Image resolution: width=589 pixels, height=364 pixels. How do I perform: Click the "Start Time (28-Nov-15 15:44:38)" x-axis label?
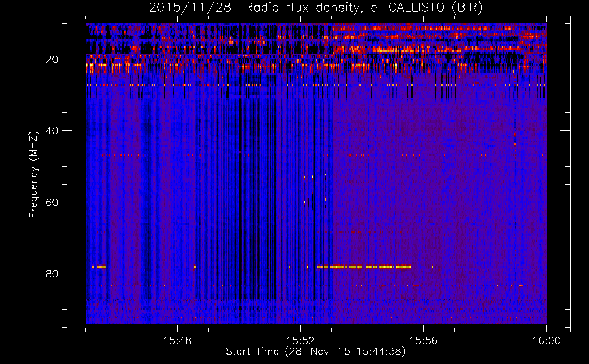pos(316,352)
